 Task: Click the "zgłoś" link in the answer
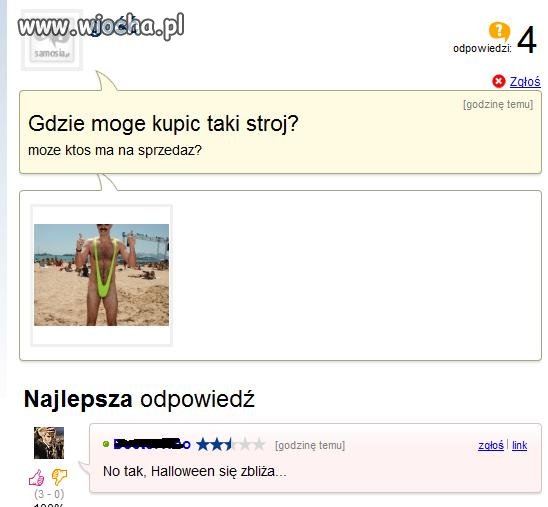[491, 445]
